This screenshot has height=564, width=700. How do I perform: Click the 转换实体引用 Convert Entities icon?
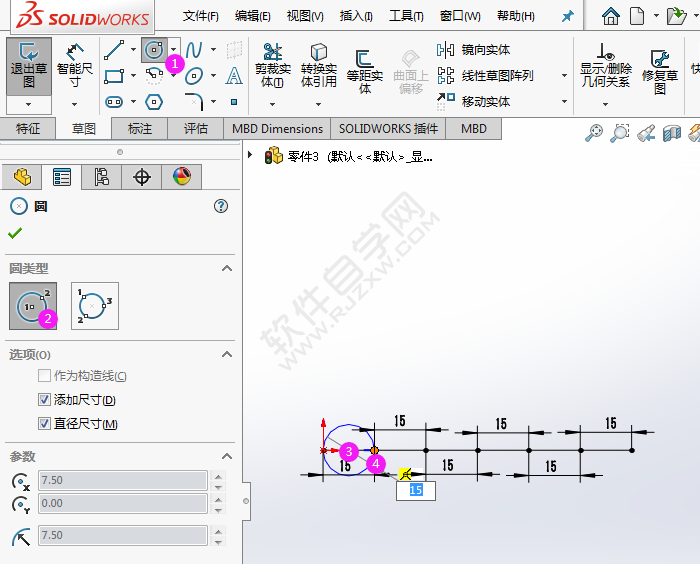click(318, 63)
